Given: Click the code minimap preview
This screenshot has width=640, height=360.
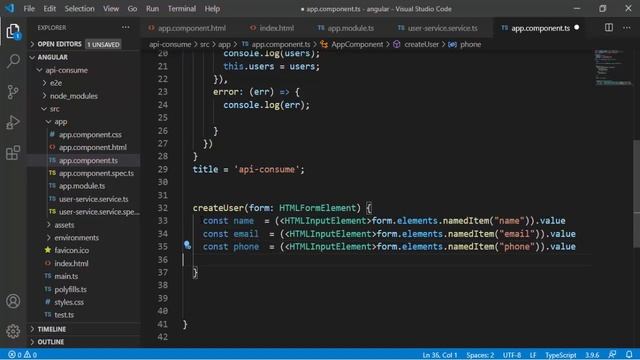Looking at the screenshot, I should [612, 67].
